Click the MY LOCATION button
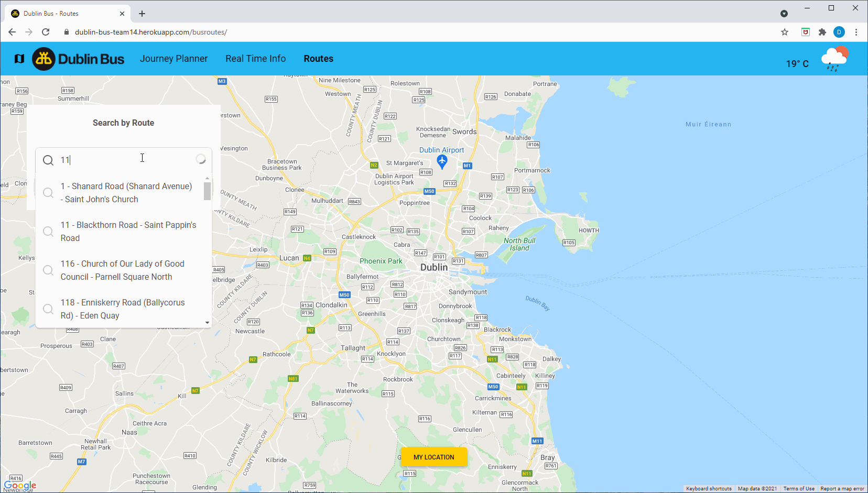868x493 pixels. pyautogui.click(x=434, y=457)
